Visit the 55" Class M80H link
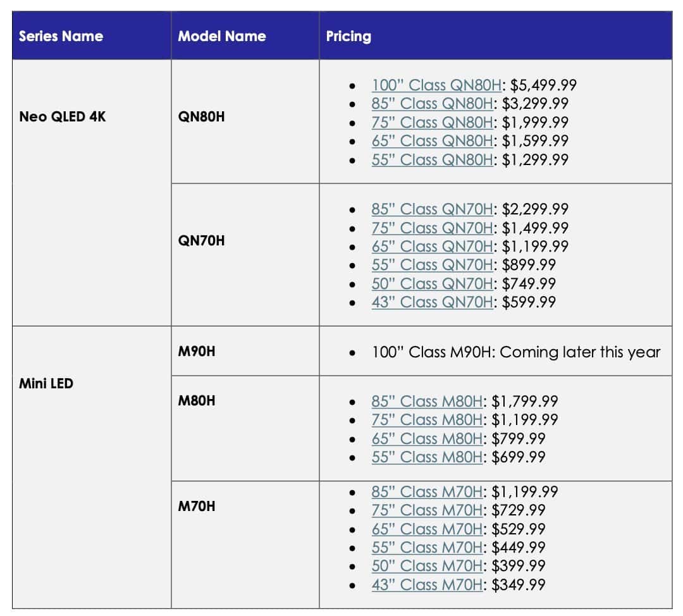The width and height of the screenshot is (683, 616). (x=427, y=457)
